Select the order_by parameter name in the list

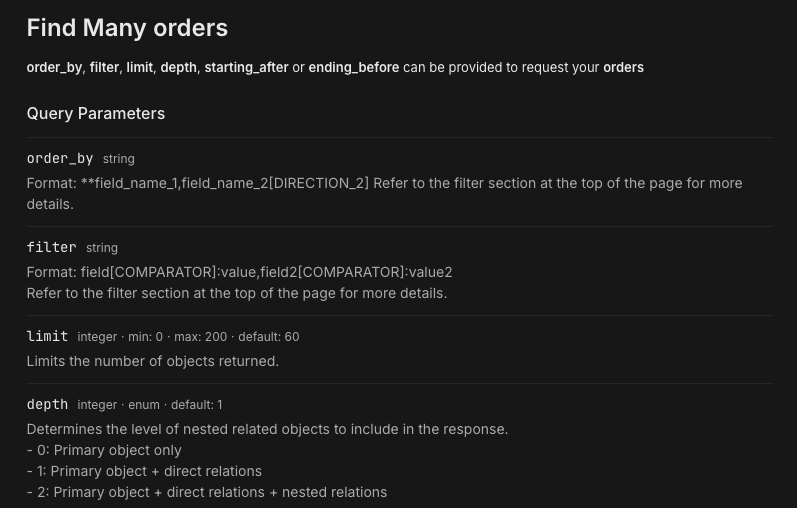[60, 158]
